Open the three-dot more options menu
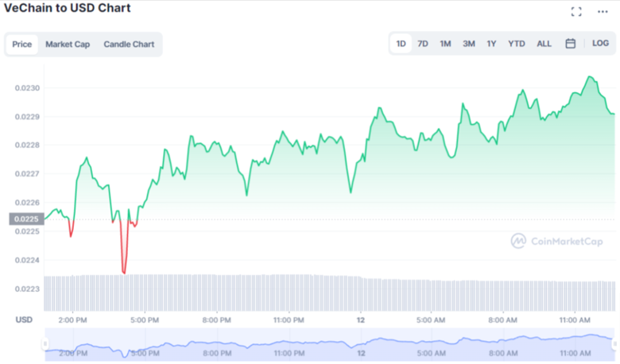 coord(603,11)
